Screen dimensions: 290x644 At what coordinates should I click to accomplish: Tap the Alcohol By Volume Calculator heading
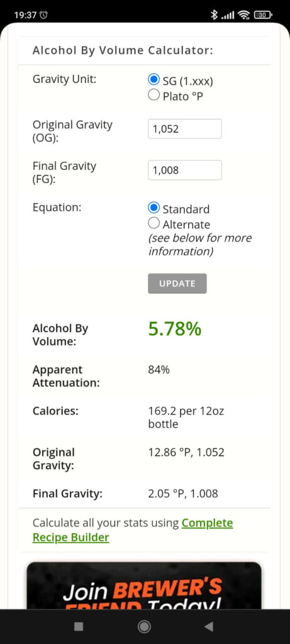click(x=123, y=50)
